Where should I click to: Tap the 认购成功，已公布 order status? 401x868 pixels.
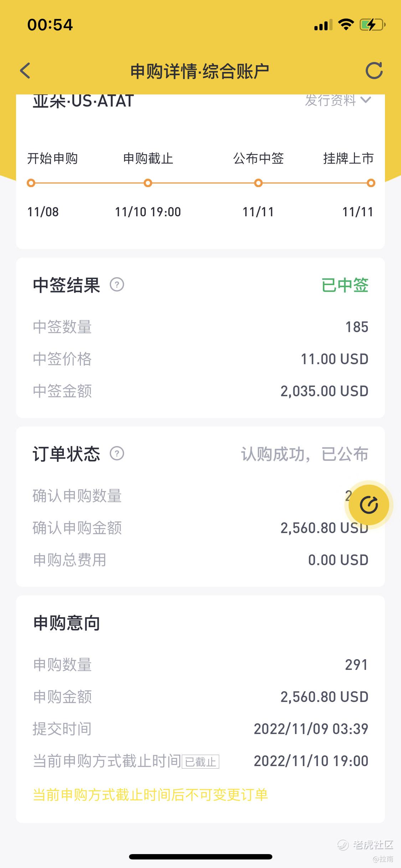tap(304, 454)
